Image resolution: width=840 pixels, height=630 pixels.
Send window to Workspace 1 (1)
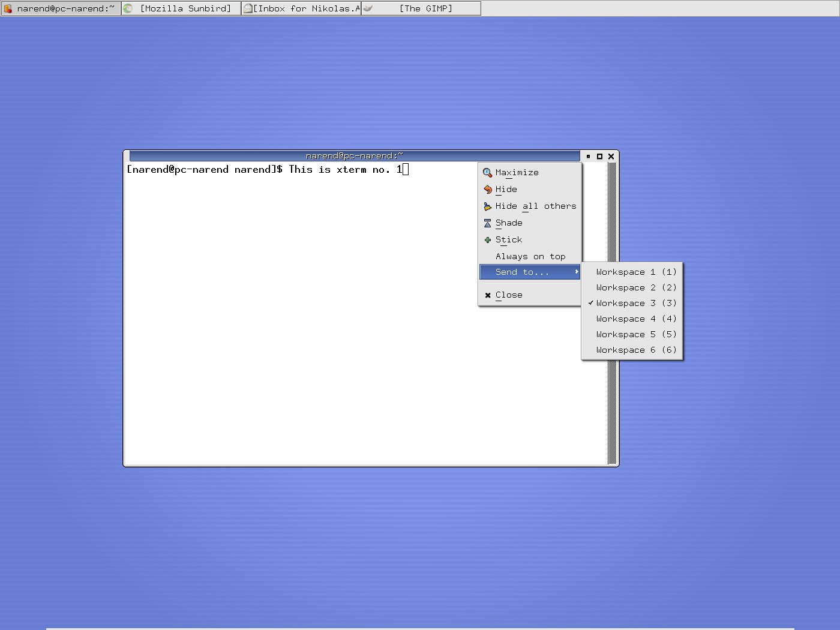tap(635, 272)
